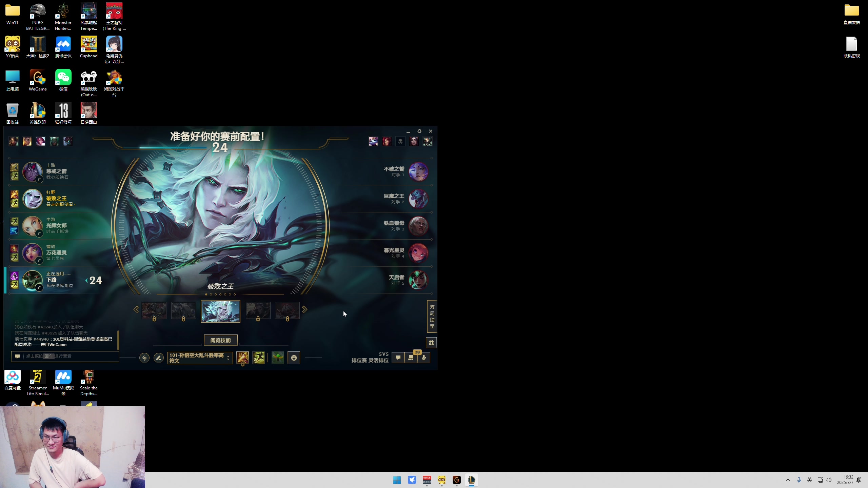Select last skin chroma dot under 破败之王

click(235, 294)
